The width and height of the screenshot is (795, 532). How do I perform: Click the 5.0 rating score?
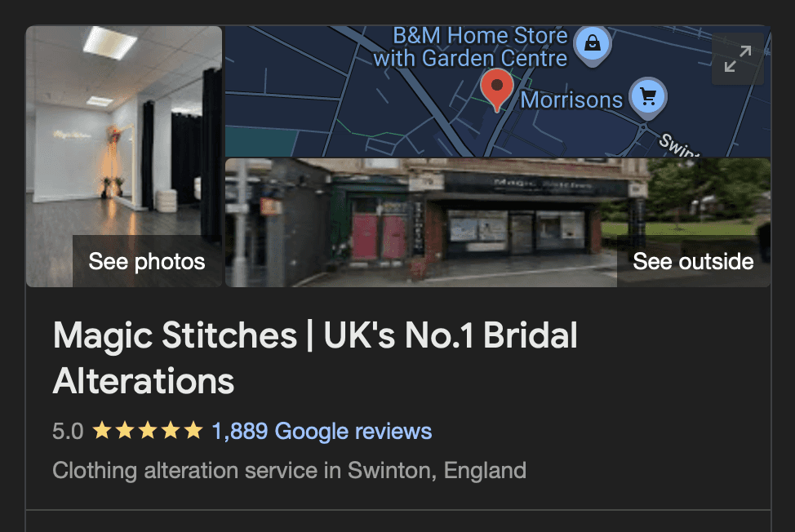(68, 432)
